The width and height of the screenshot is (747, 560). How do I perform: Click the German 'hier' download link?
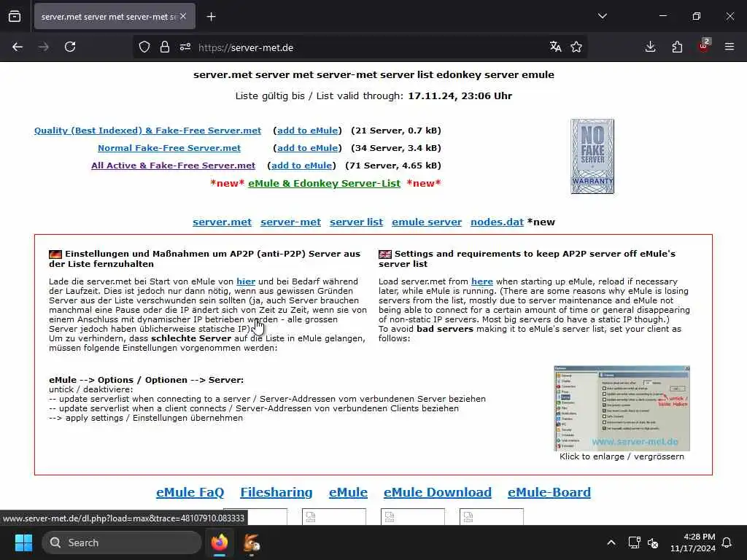246,281
